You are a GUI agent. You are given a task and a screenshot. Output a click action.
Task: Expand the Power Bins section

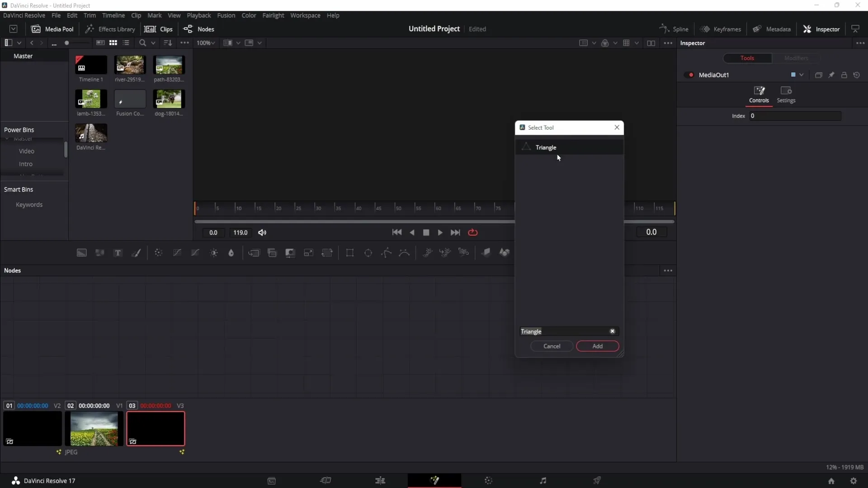(19, 129)
